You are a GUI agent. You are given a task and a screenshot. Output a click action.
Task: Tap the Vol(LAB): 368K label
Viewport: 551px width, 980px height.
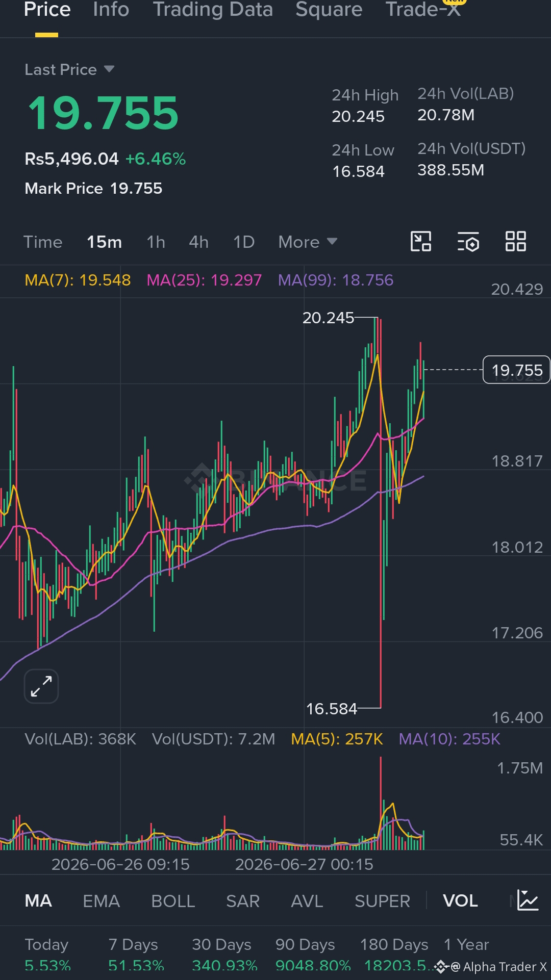(x=81, y=739)
